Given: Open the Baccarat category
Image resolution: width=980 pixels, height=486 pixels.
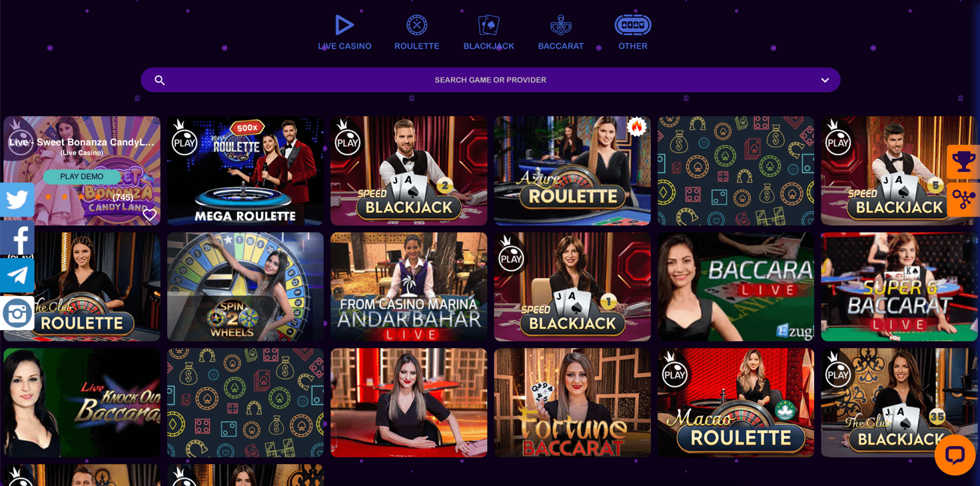Looking at the screenshot, I should [561, 33].
